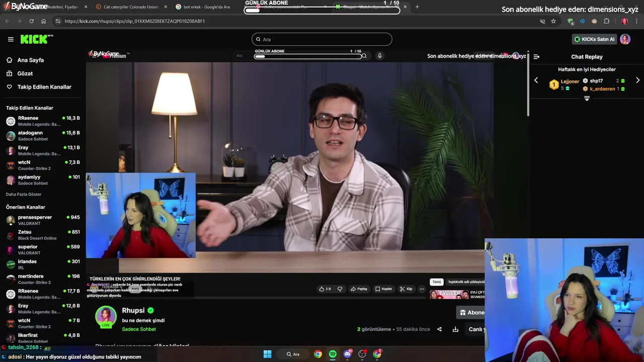
Task: Click the muted site sound icon
Action: coord(542,21)
